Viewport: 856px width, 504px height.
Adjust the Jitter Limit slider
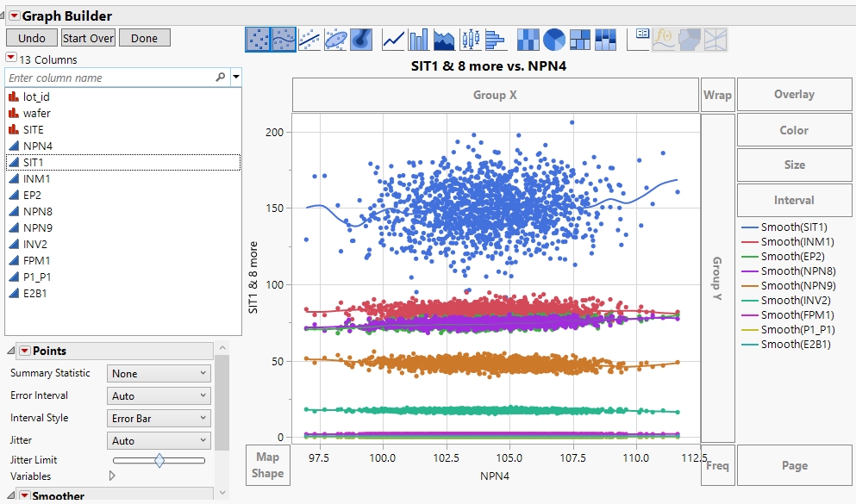click(x=159, y=462)
